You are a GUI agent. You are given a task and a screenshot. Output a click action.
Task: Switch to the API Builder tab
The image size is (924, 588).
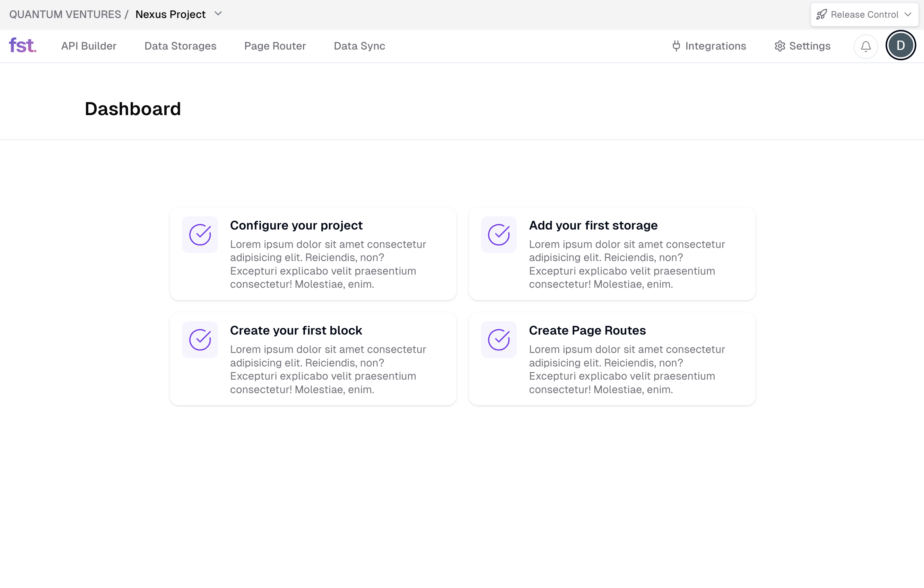point(89,46)
